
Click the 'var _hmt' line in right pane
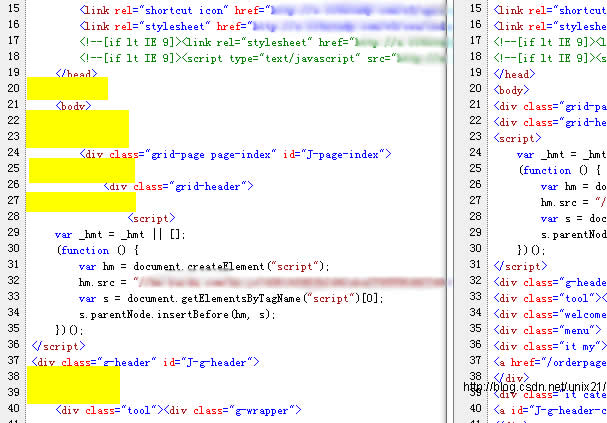tap(562, 154)
